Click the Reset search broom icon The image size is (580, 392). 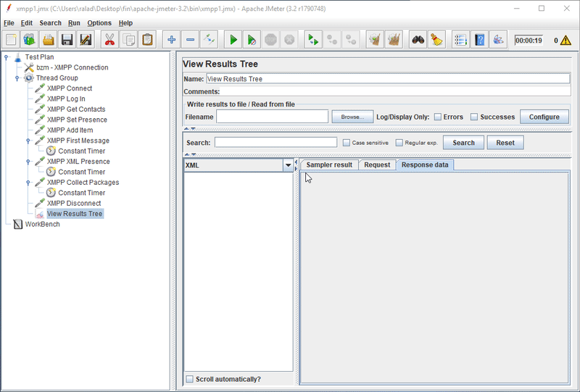(437, 40)
